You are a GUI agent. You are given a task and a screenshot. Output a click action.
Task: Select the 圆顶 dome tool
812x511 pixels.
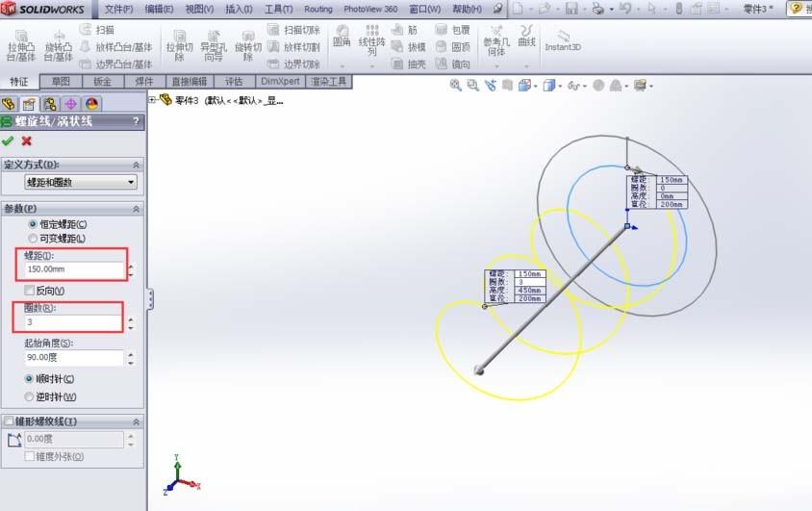452,47
